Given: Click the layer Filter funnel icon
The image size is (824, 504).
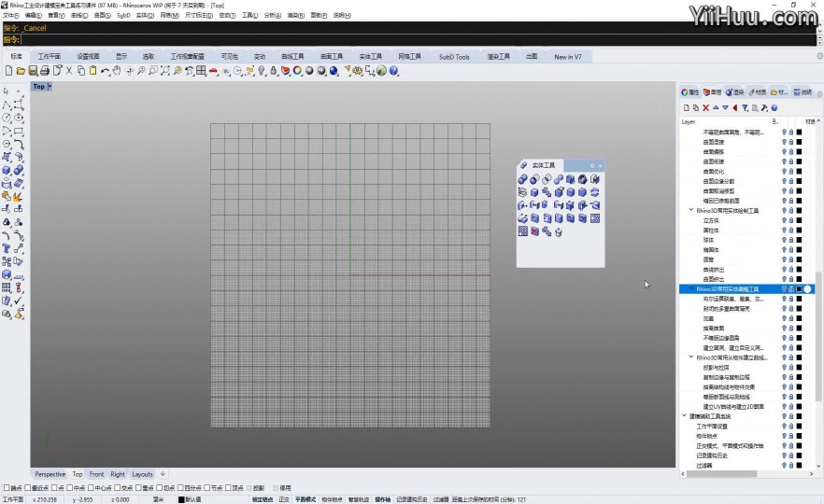Looking at the screenshot, I should pos(745,107).
